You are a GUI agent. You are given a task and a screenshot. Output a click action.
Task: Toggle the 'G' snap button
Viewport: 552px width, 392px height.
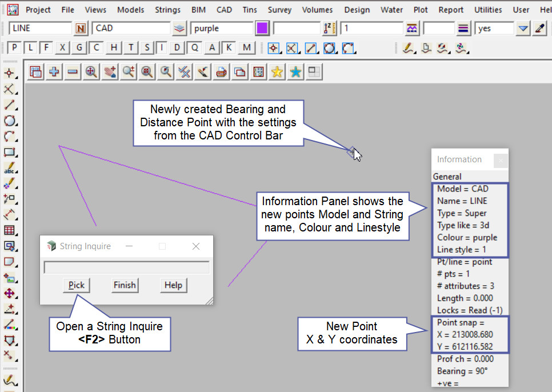[x=79, y=47]
